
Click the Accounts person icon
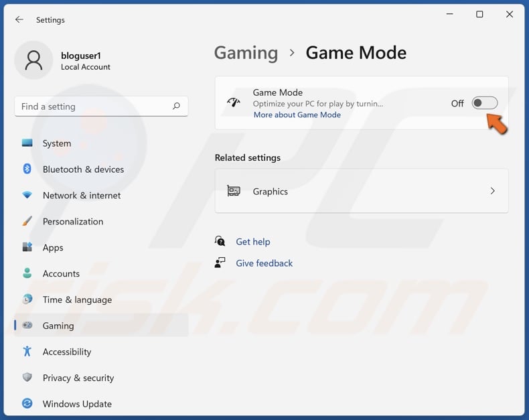click(x=27, y=273)
